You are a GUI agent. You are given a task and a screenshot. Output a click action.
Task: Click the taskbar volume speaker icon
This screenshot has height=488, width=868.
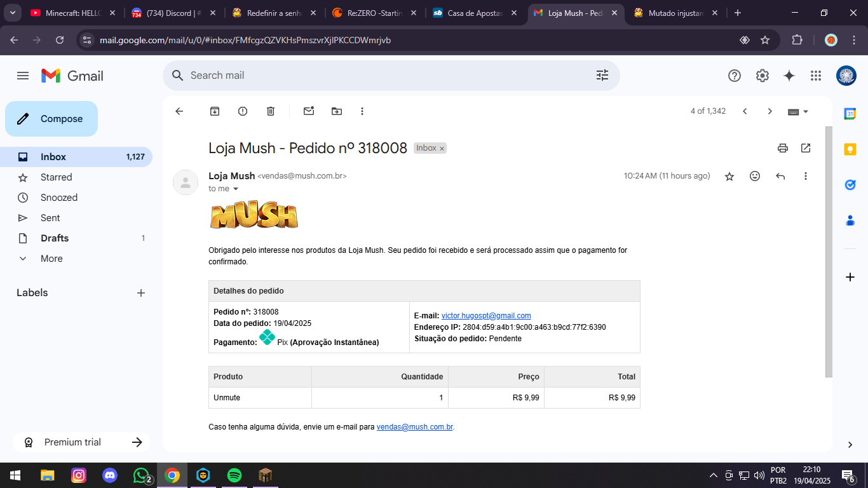pos(759,475)
